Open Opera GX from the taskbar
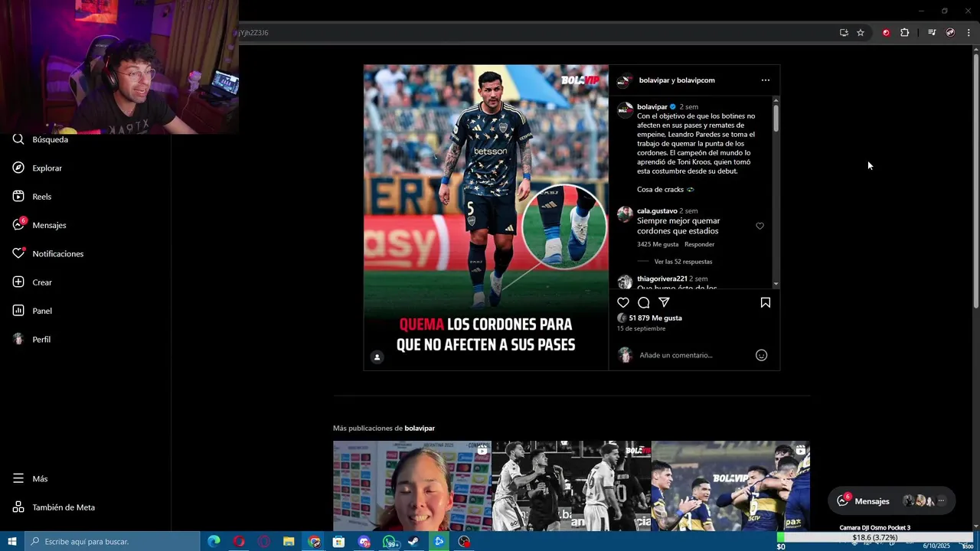This screenshot has height=551, width=980. pos(264,541)
